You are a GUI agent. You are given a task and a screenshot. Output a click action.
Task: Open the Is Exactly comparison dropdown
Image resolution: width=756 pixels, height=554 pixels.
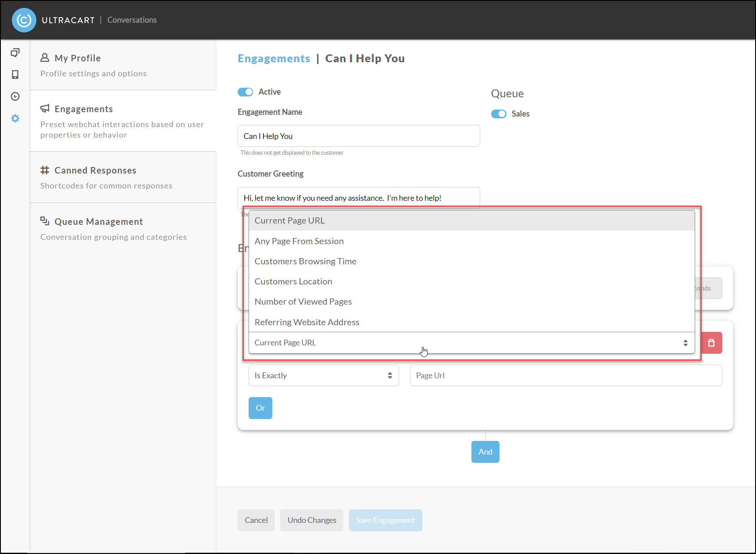tap(324, 376)
